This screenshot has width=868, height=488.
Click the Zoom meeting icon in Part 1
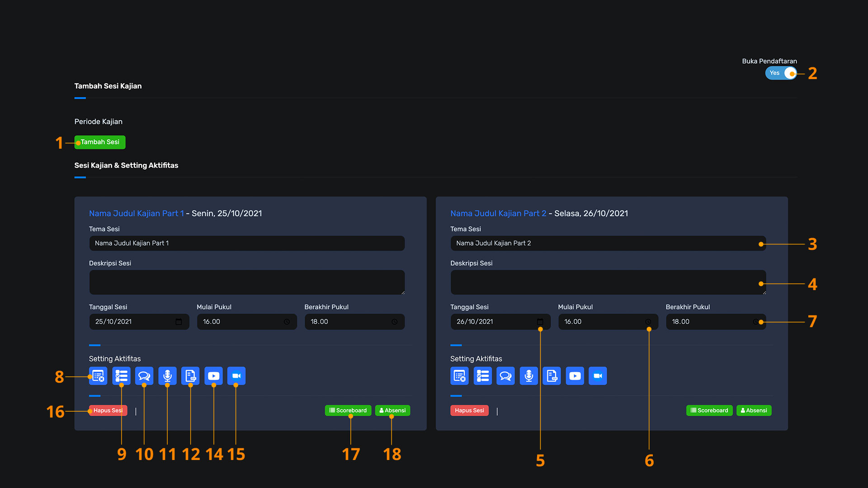[x=236, y=376]
